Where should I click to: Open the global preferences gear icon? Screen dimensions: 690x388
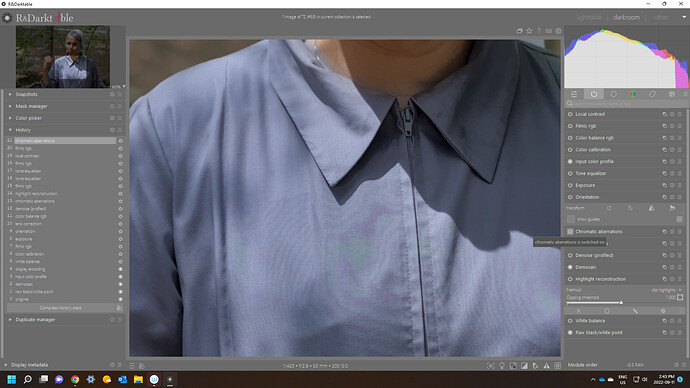[x=558, y=31]
